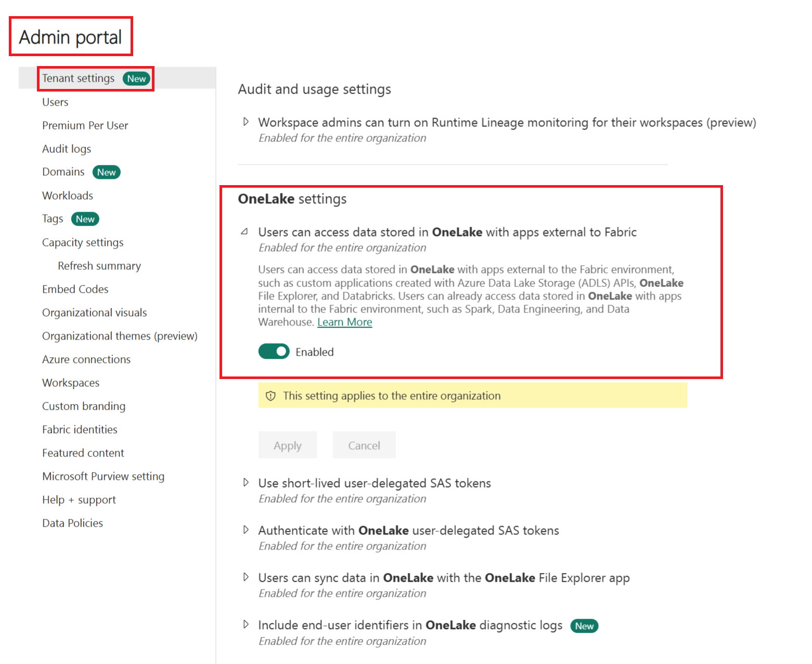Expand OneLake File Explorer sync setting

click(246, 577)
